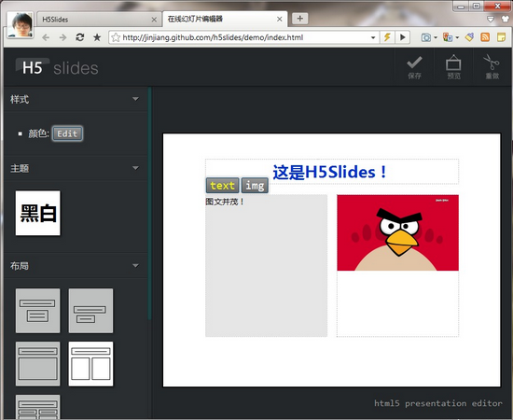Close the 在线幻灯片编辑器 tab
The height and width of the screenshot is (420, 513).
tap(280, 20)
